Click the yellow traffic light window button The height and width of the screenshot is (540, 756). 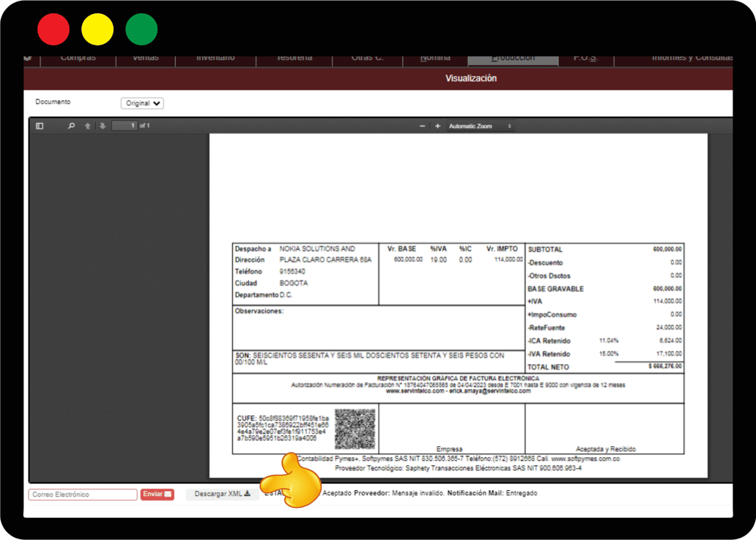[97, 29]
